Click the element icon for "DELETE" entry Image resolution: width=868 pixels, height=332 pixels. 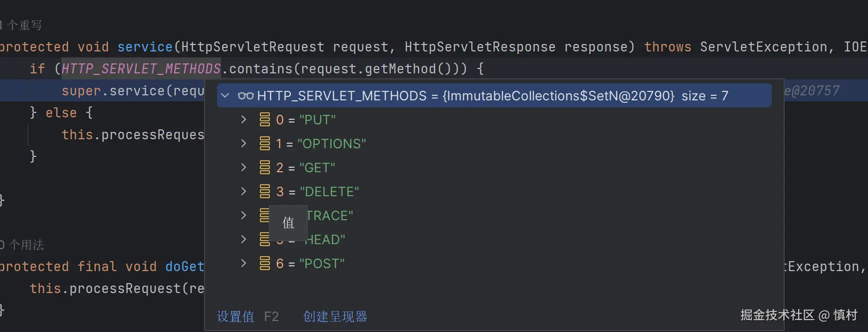(265, 192)
